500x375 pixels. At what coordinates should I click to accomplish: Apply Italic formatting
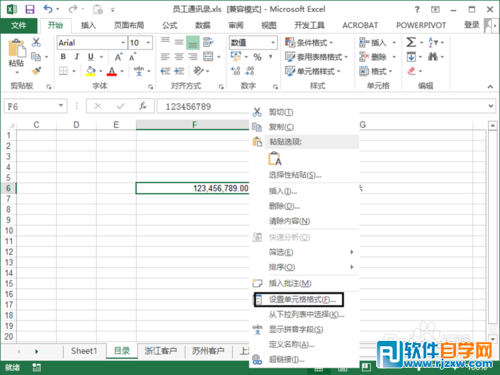click(x=77, y=57)
